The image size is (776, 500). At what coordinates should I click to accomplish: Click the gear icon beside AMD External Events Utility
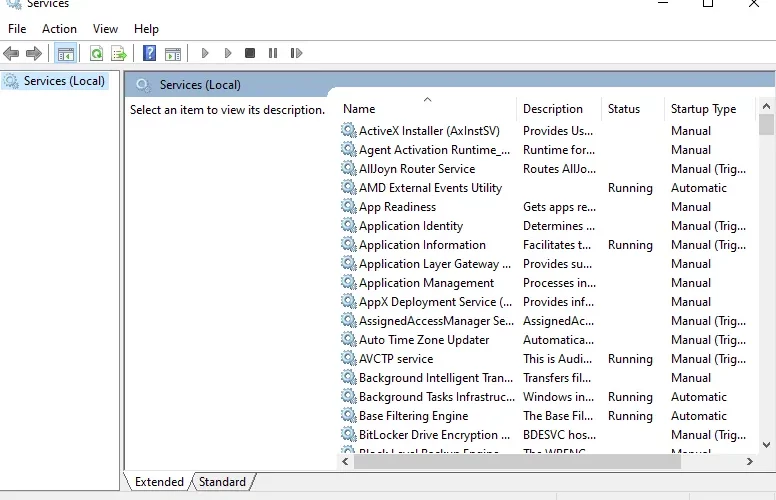click(x=348, y=187)
